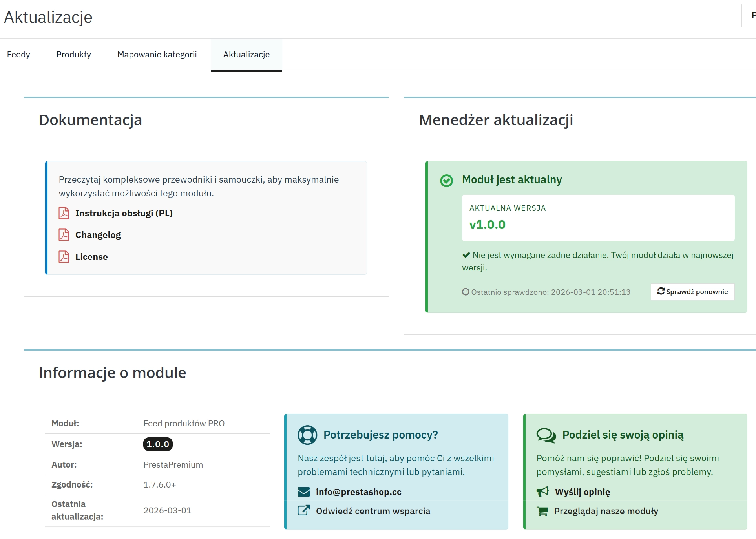Click the megaphone icon beside Wyślij opinię
Image resolution: width=756 pixels, height=539 pixels.
[x=543, y=492]
